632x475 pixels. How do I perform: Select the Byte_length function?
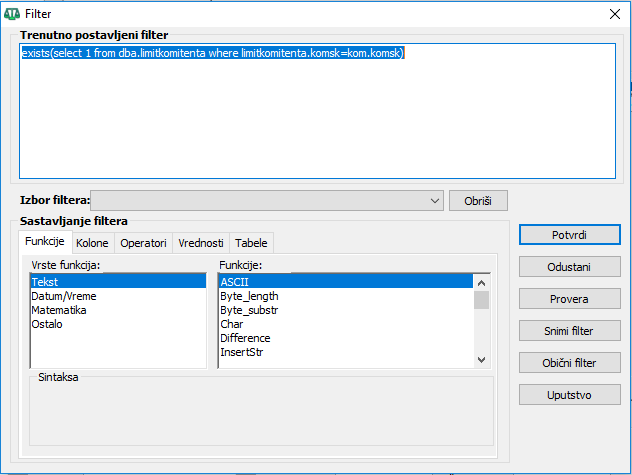[346, 296]
